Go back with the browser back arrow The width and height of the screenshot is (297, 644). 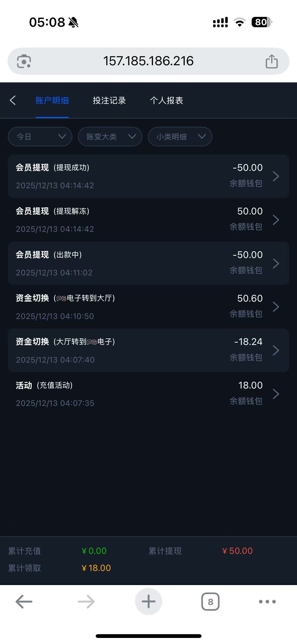pyautogui.click(x=24, y=601)
